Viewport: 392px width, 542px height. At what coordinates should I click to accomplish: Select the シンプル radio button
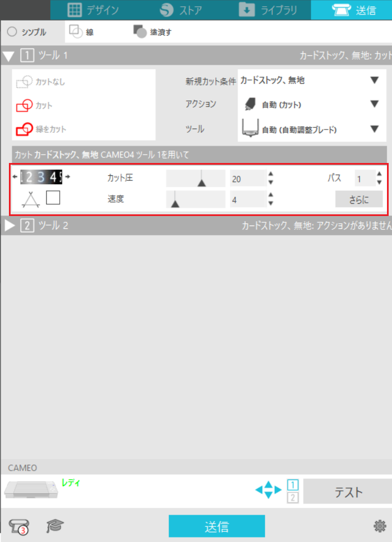pos(12,32)
